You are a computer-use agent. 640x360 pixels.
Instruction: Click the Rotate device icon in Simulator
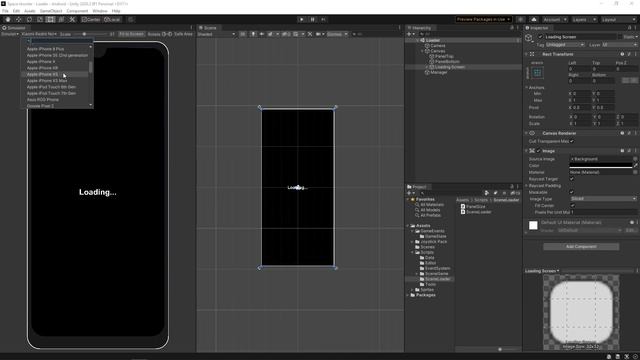point(167,34)
